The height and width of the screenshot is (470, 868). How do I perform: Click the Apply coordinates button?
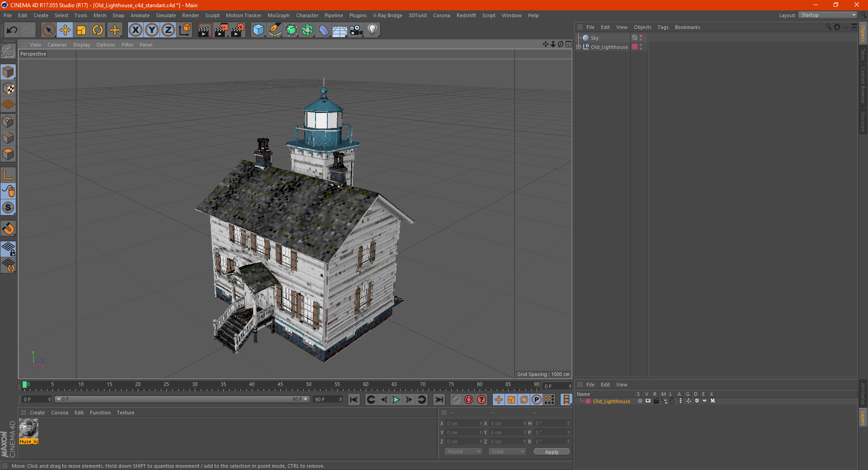tap(552, 451)
